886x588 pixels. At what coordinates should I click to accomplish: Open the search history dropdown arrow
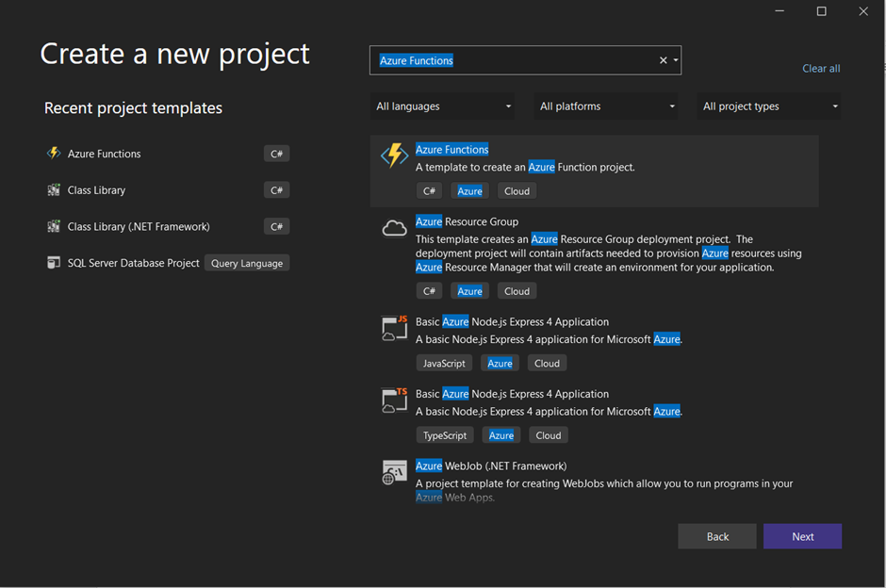pyautogui.click(x=676, y=60)
